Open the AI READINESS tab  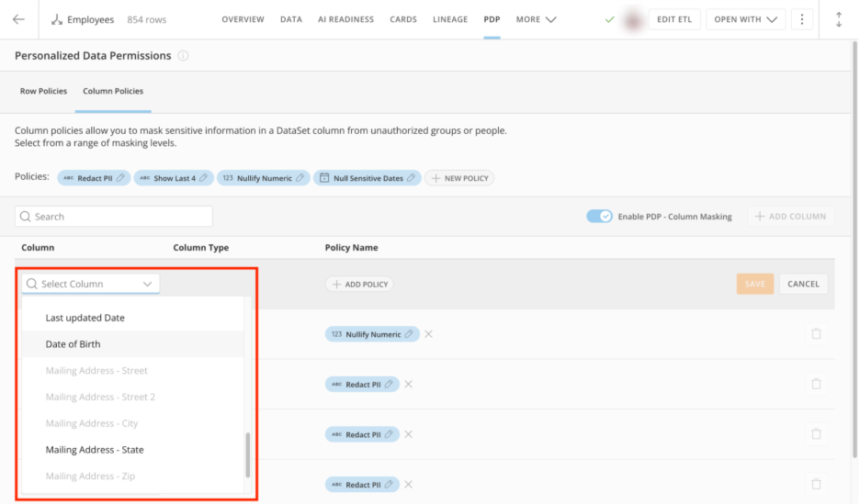346,19
